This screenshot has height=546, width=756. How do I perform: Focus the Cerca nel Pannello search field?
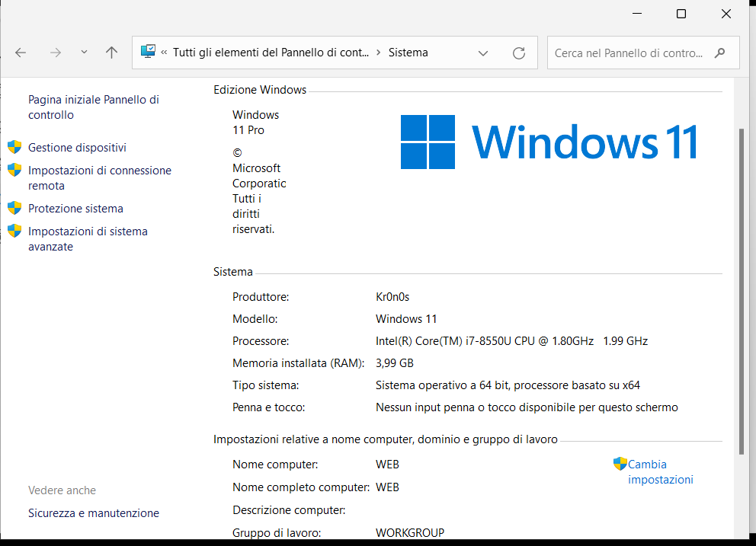click(x=643, y=53)
